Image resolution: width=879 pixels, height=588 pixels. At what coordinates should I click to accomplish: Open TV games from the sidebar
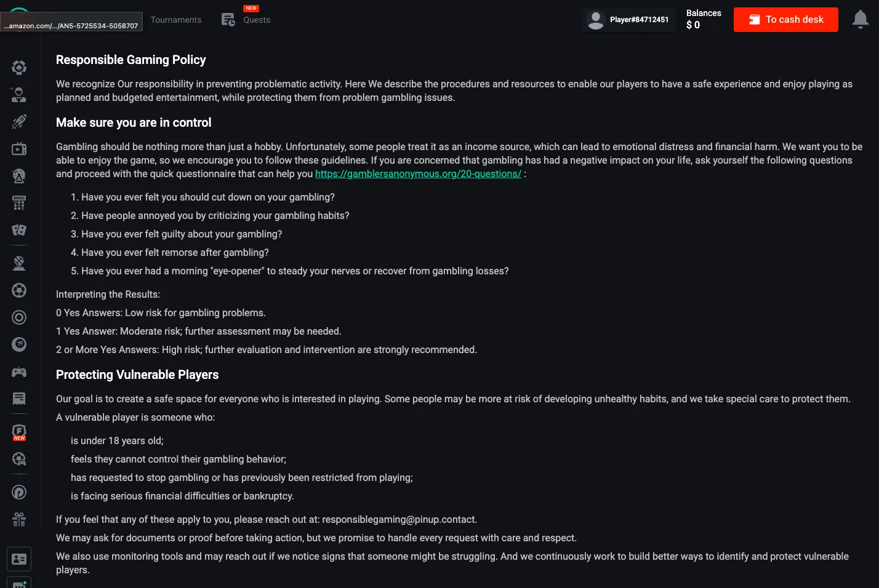(18, 148)
